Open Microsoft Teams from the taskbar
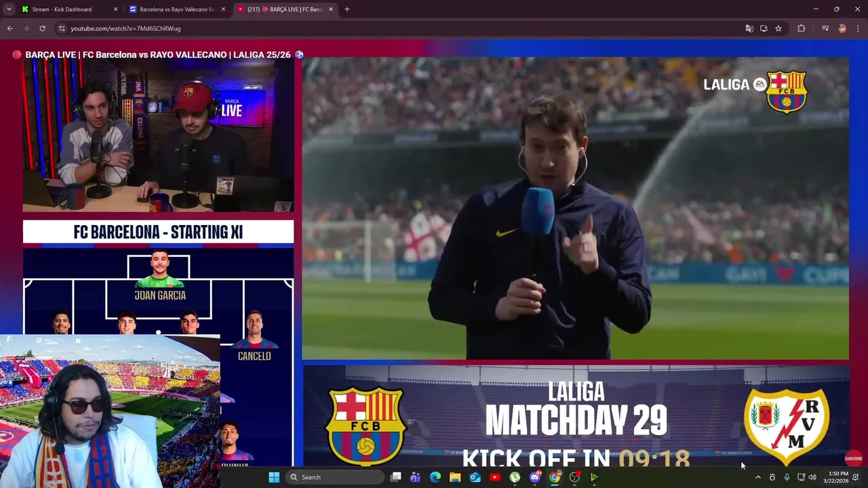 (415, 477)
